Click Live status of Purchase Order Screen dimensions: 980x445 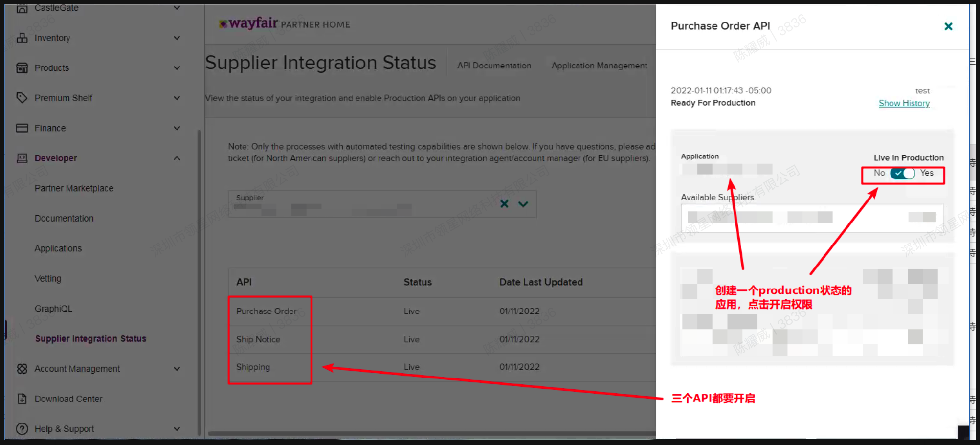[412, 311]
